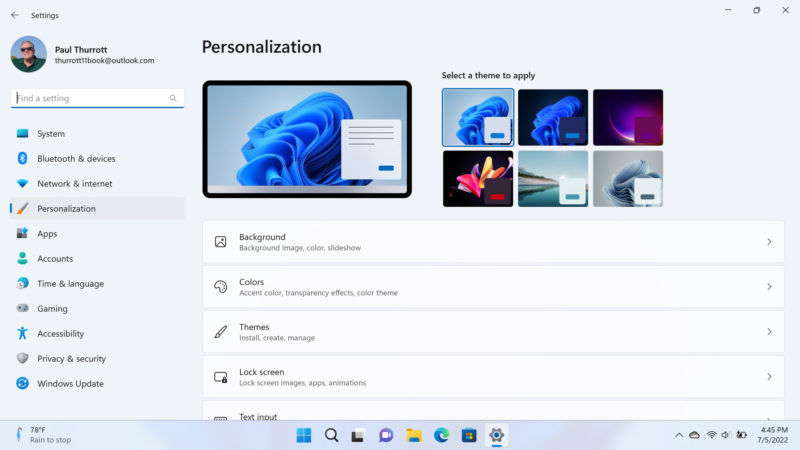The image size is (800, 450).
Task: Open weather widget showing 78°F
Action: pyautogui.click(x=43, y=435)
